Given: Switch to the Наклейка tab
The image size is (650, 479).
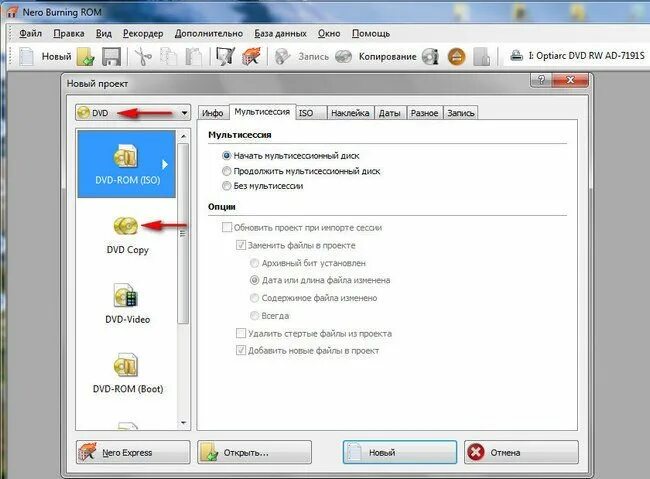Looking at the screenshot, I should (350, 113).
